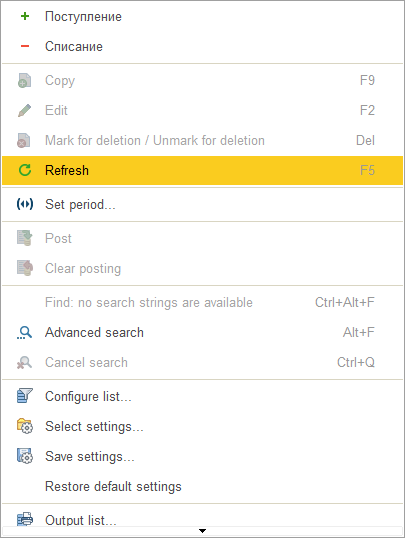
Task: Choose Списание menu entry
Action: click(x=202, y=46)
